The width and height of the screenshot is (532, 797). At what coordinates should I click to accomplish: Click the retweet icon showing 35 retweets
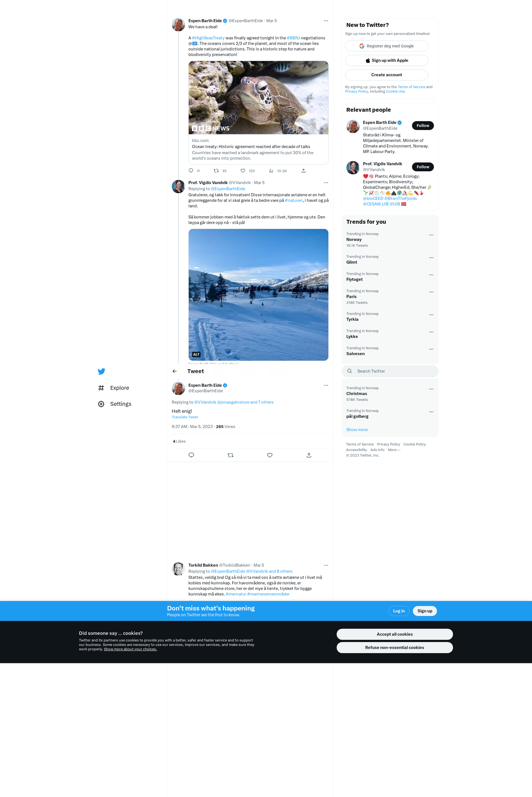[216, 171]
